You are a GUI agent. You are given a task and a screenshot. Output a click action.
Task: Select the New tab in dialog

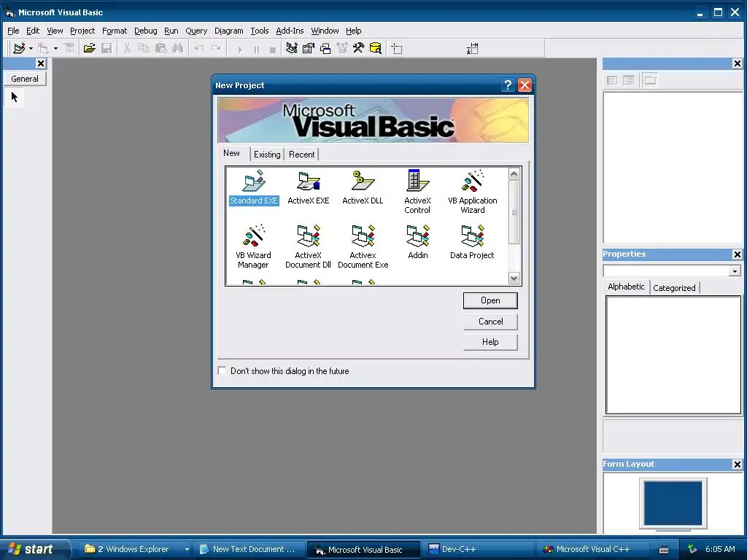tap(231, 153)
